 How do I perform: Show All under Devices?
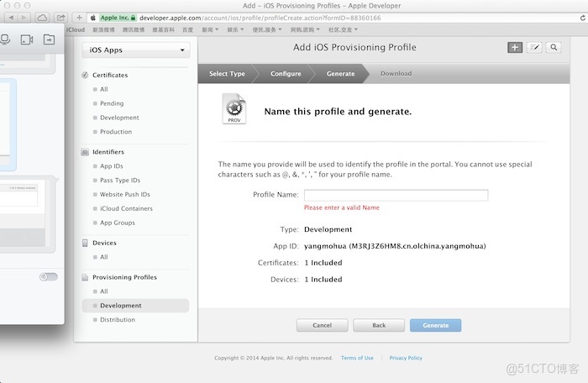(x=104, y=257)
